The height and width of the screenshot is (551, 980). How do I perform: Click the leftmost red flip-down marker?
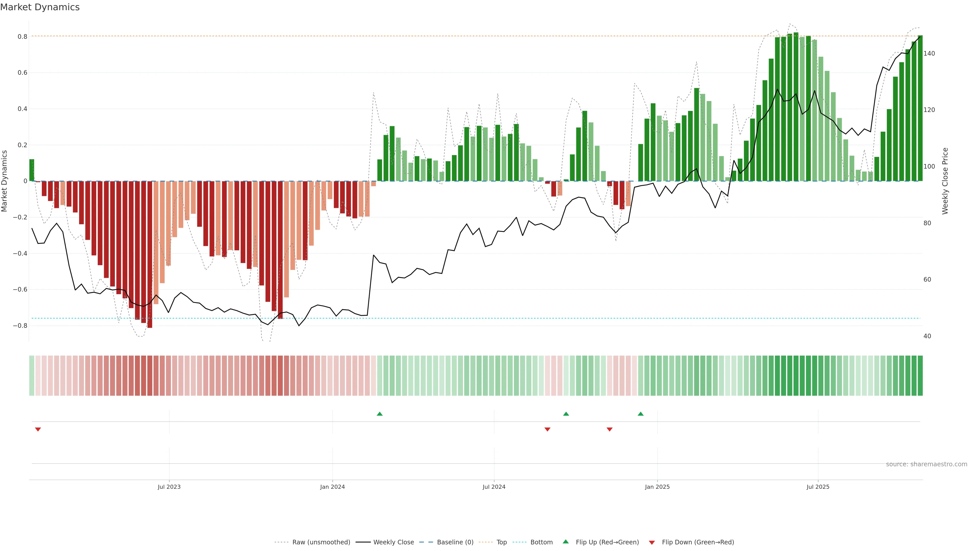point(38,429)
